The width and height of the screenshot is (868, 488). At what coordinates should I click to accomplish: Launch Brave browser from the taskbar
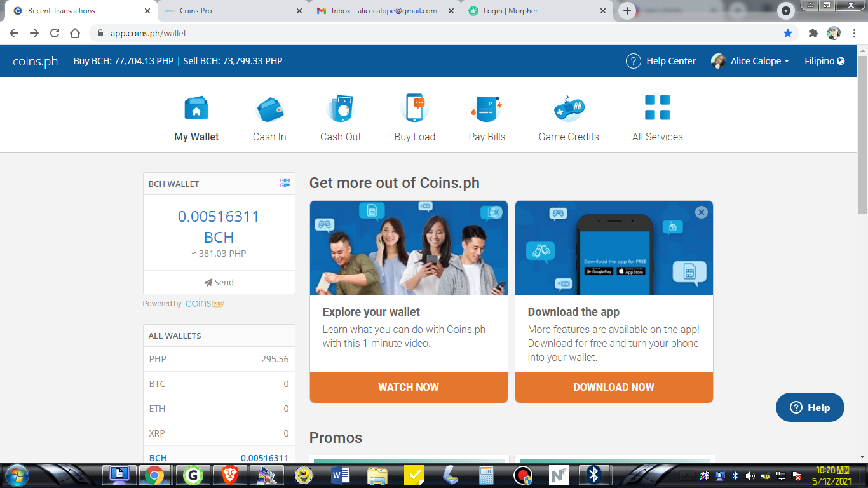coord(231,475)
